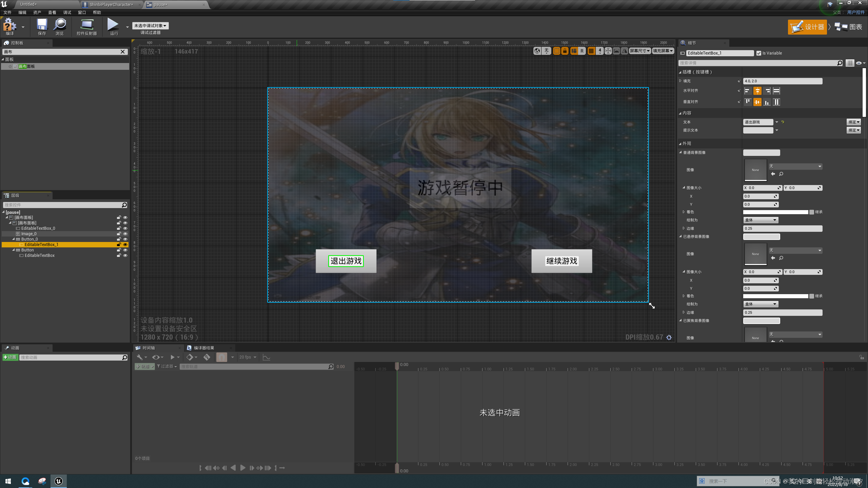Click the None image thumbnail for 普通背景图像
Viewport: 868px width, 488px height.
point(755,170)
